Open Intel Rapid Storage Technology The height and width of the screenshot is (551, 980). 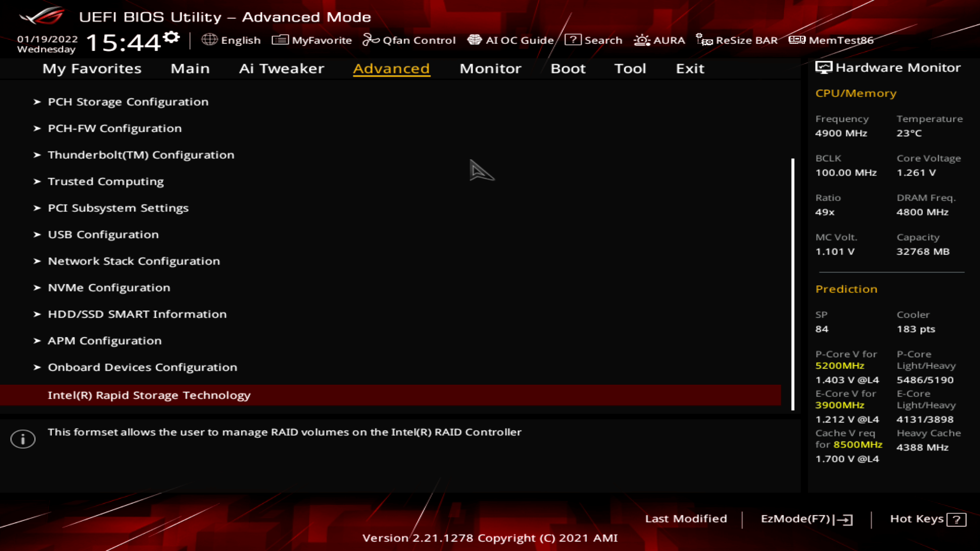(149, 395)
